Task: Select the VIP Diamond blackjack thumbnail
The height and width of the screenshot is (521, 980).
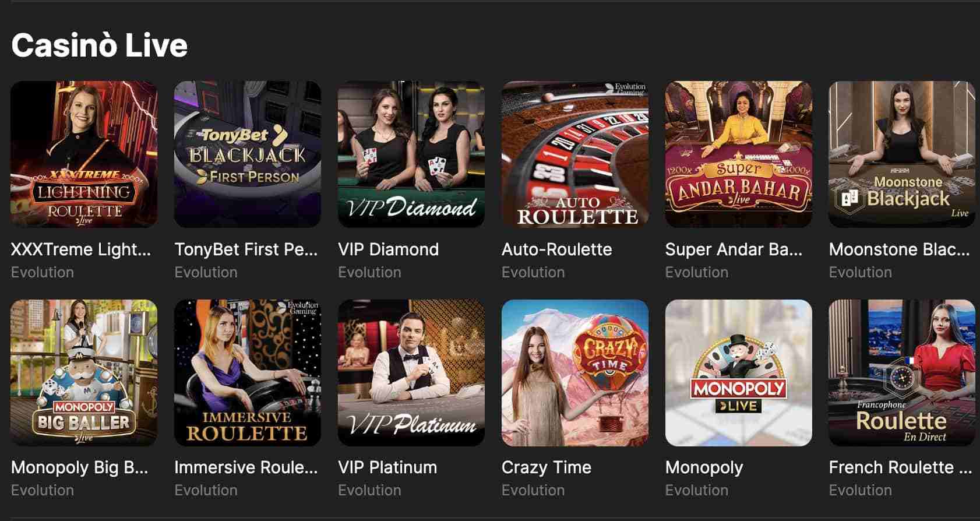Action: tap(411, 154)
